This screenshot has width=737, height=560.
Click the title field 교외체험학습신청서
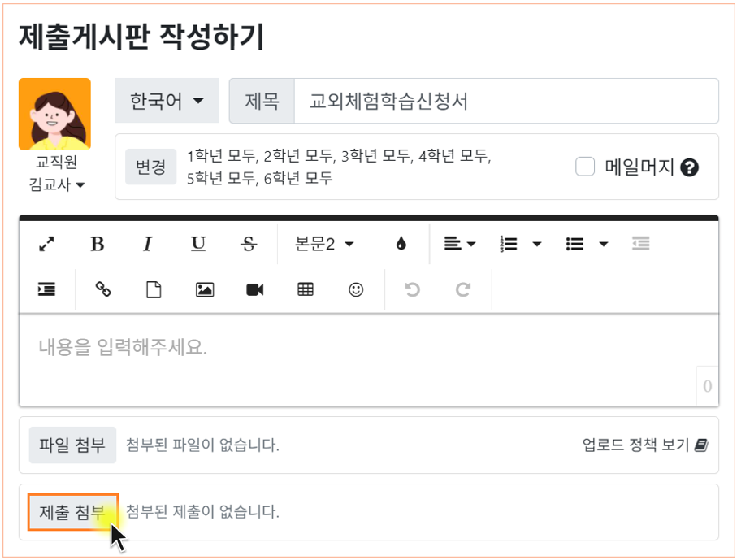(506, 101)
